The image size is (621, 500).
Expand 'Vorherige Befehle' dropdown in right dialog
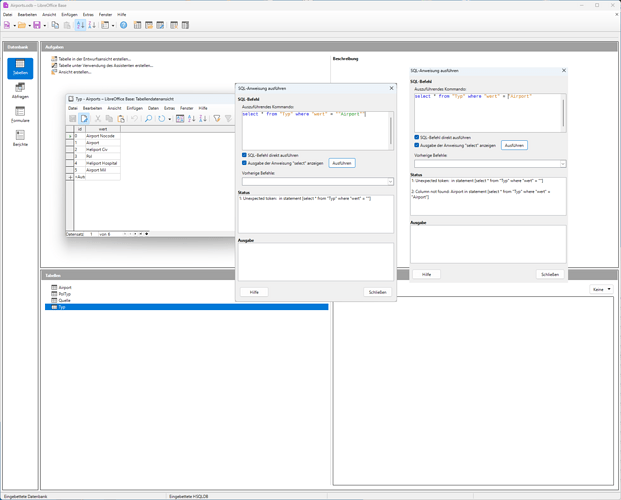[x=562, y=163]
